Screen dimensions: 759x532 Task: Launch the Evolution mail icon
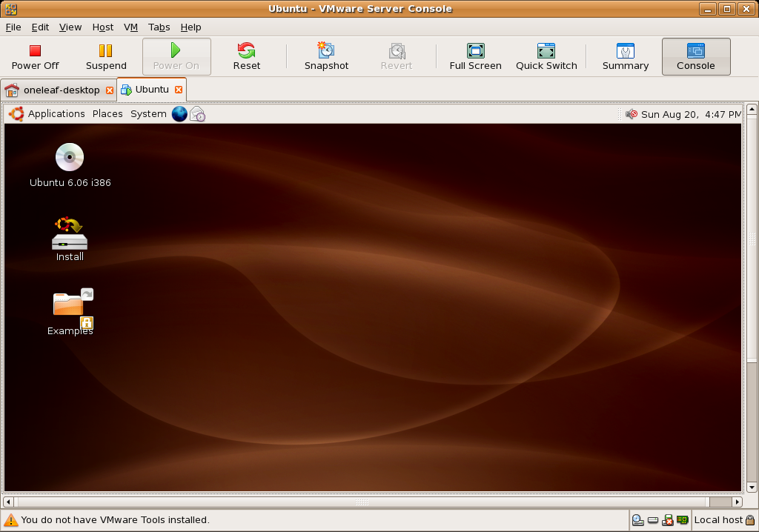(x=197, y=114)
